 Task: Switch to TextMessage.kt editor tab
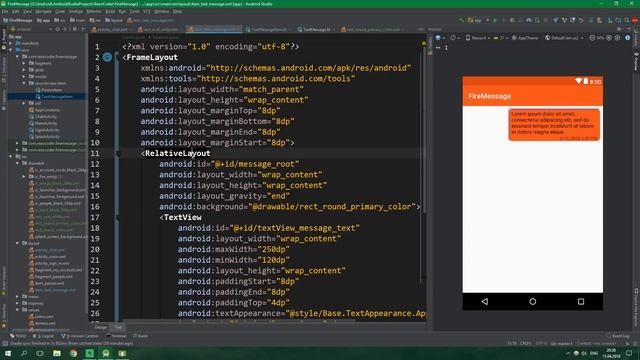point(316,29)
